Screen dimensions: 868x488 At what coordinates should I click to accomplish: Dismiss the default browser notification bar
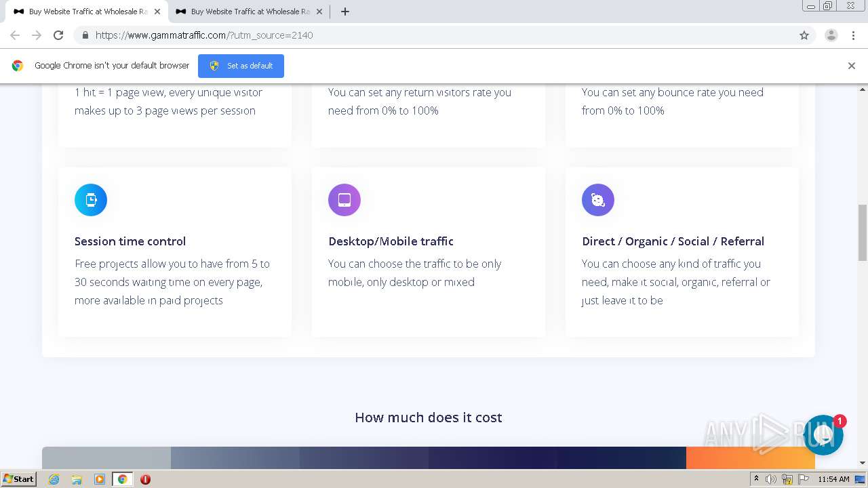coord(852,66)
